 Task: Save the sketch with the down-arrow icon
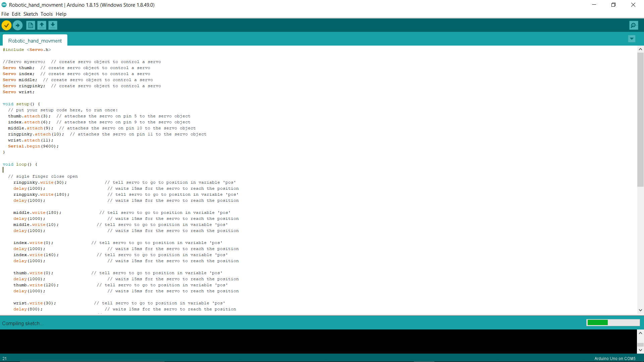(53, 25)
